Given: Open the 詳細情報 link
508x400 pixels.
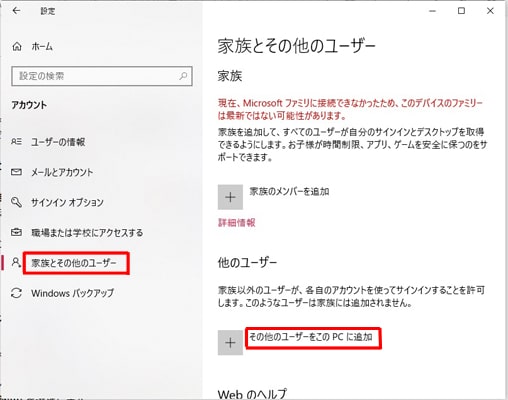Looking at the screenshot, I should pos(237,223).
